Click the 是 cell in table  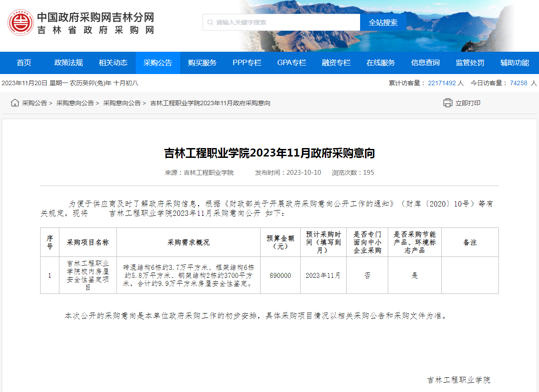click(415, 275)
